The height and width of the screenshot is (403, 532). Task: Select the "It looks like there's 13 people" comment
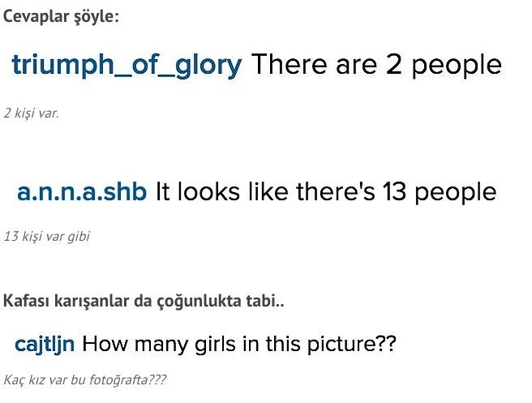click(x=325, y=192)
